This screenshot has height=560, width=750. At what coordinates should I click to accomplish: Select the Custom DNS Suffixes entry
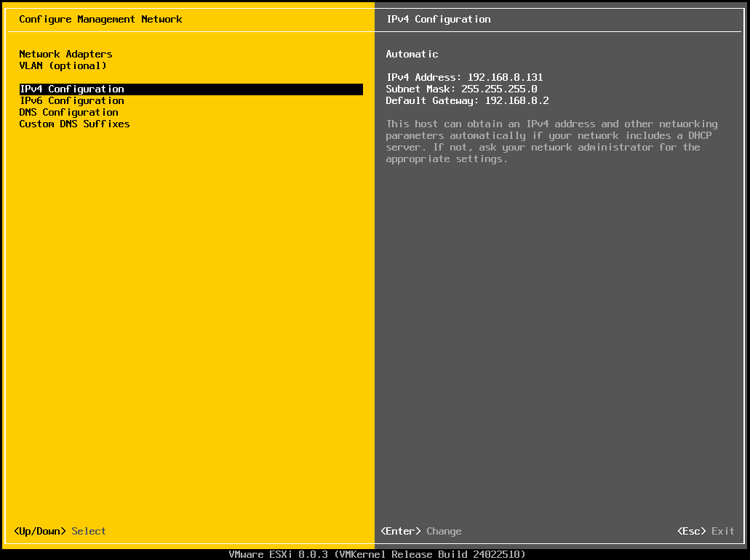click(x=74, y=124)
